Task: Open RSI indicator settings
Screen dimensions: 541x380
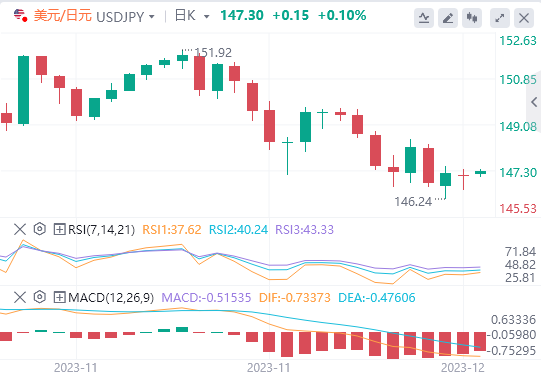Action: click(40, 229)
